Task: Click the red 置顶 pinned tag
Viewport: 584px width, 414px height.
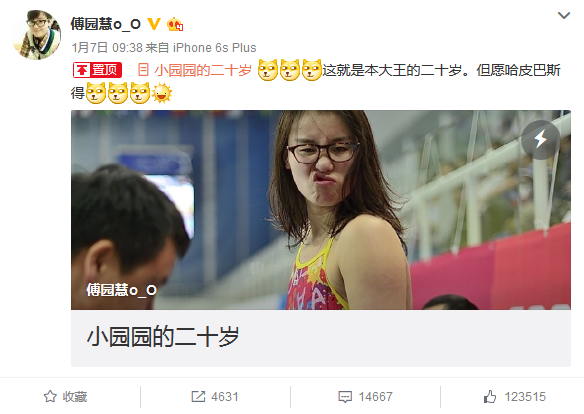Action: click(x=97, y=70)
